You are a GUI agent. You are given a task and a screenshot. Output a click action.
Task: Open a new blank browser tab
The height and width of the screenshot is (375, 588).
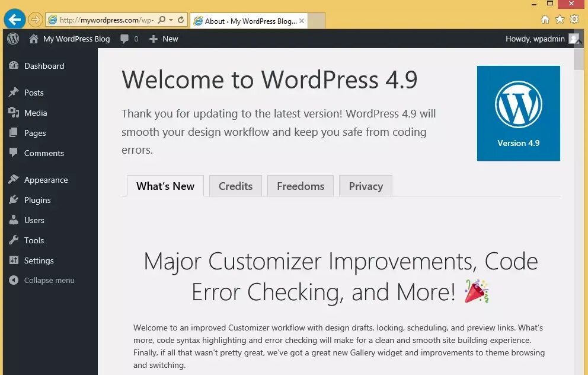click(317, 21)
